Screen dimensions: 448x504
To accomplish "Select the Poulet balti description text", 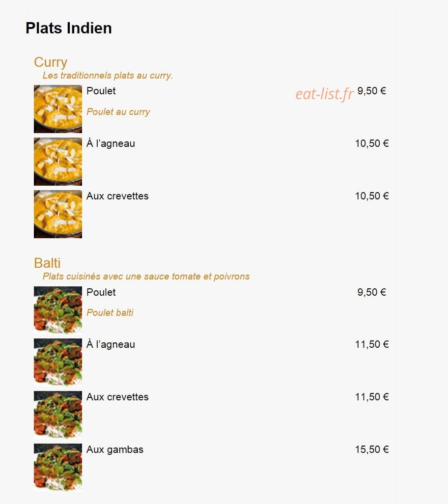I will click(x=110, y=312).
